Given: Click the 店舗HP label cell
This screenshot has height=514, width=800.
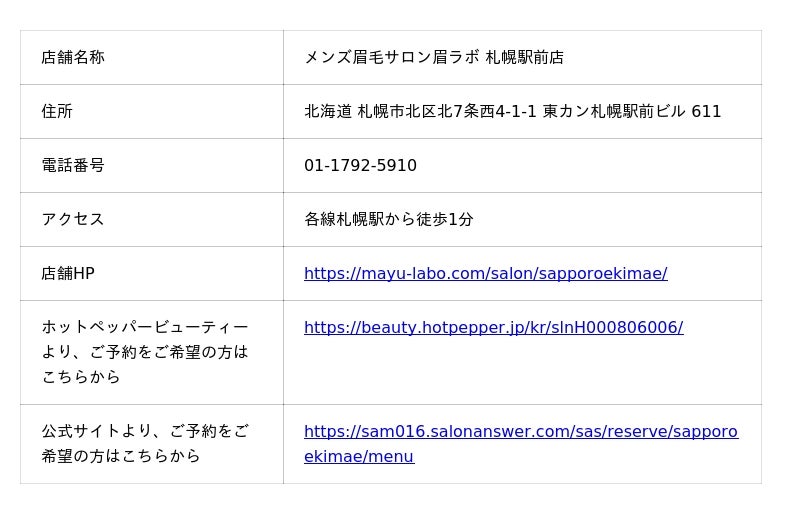Looking at the screenshot, I should pos(68,273).
